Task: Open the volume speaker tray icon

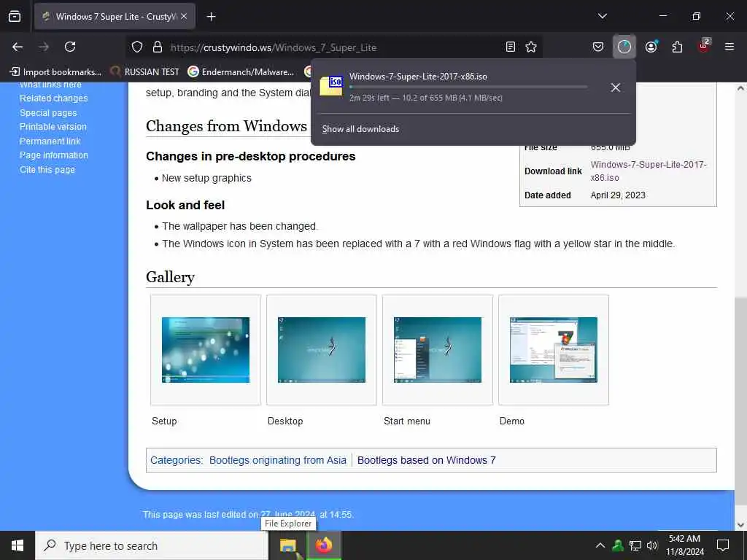Action: tap(652, 545)
